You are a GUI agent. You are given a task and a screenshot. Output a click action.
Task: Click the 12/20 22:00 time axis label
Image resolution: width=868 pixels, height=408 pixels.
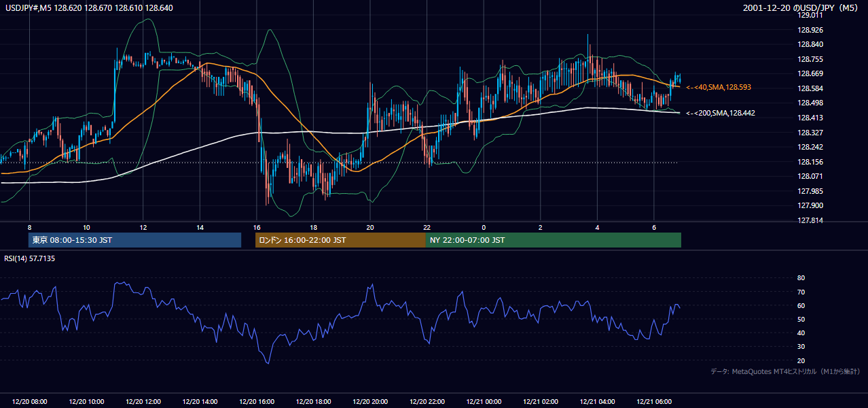click(x=427, y=402)
